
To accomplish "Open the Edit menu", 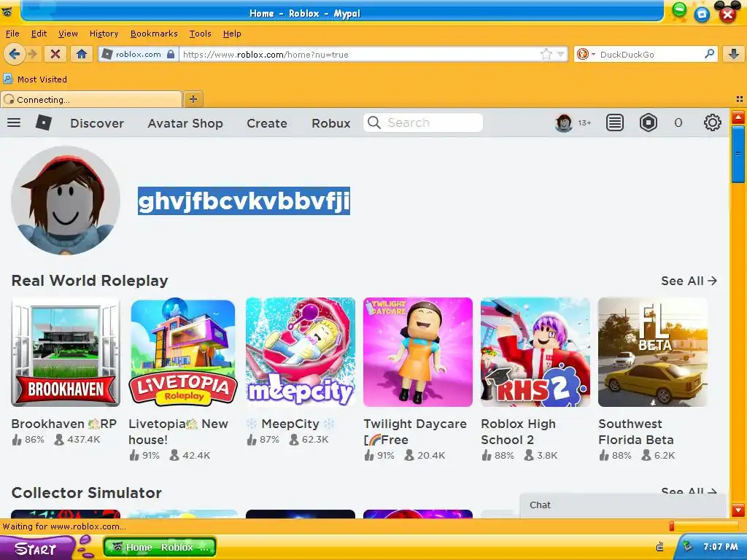I will [x=39, y=34].
